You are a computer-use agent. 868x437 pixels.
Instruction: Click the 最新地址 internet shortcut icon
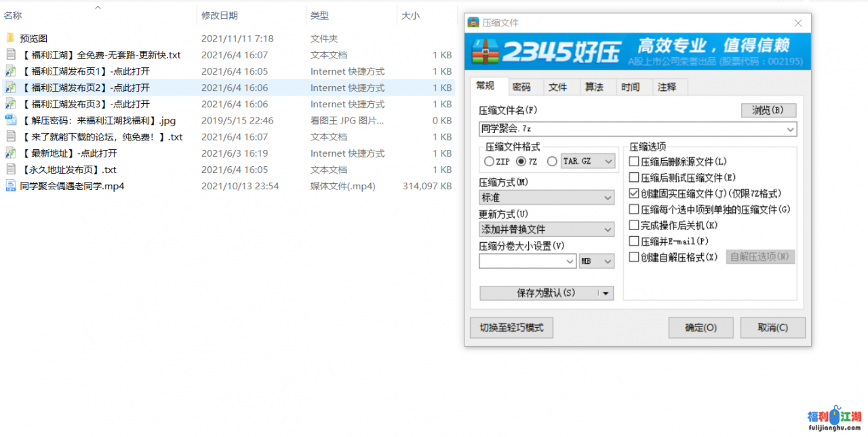pos(10,153)
